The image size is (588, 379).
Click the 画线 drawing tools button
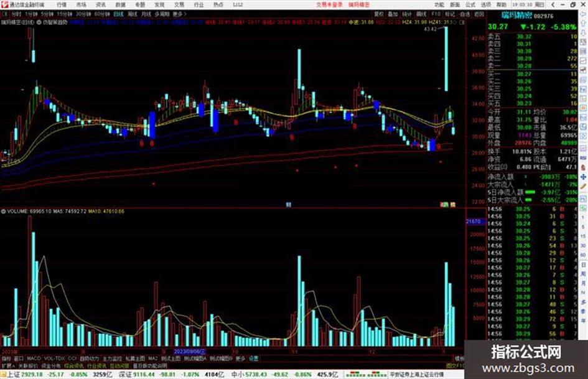pos(421,14)
